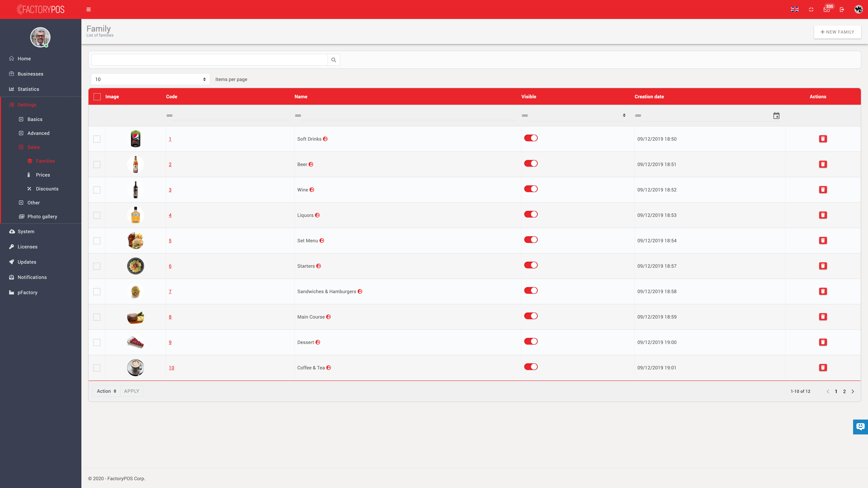Click the fullscreen compress icon
Screen dimensions: 868x488
tap(811, 9)
